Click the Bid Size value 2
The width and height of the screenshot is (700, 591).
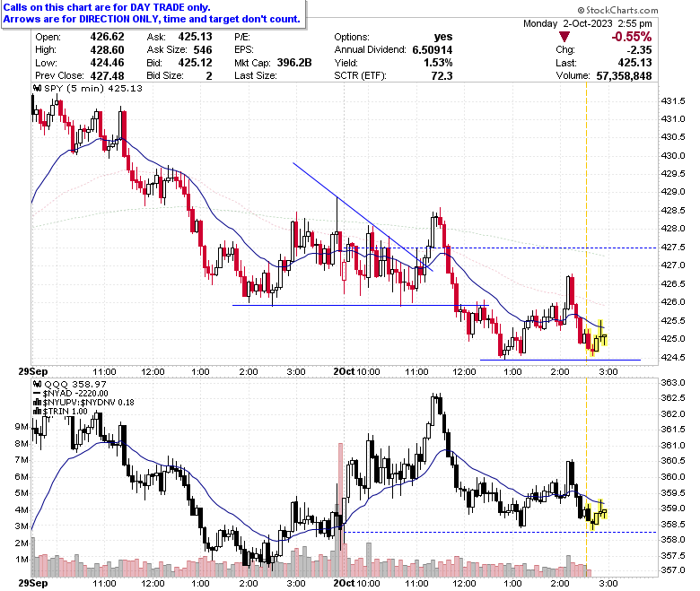click(x=209, y=75)
